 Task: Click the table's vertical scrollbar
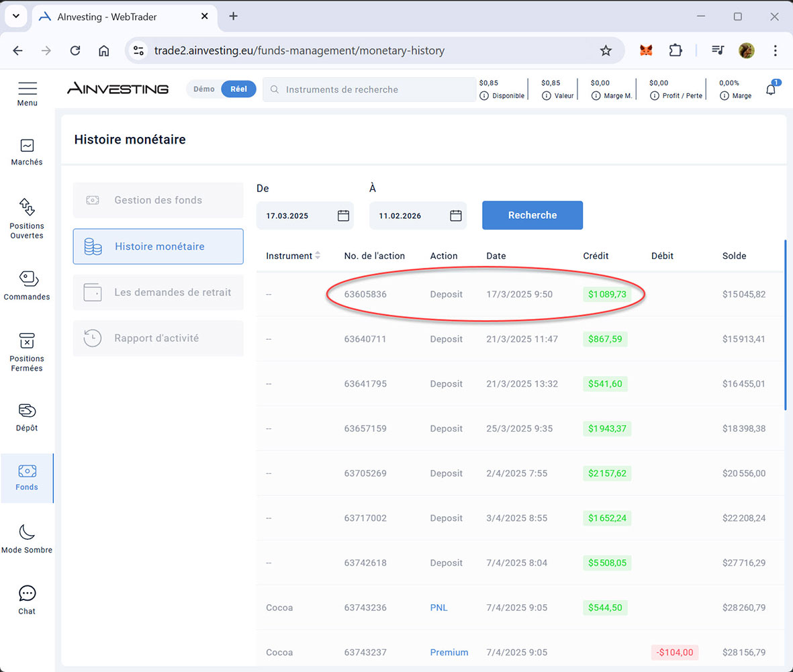785,324
